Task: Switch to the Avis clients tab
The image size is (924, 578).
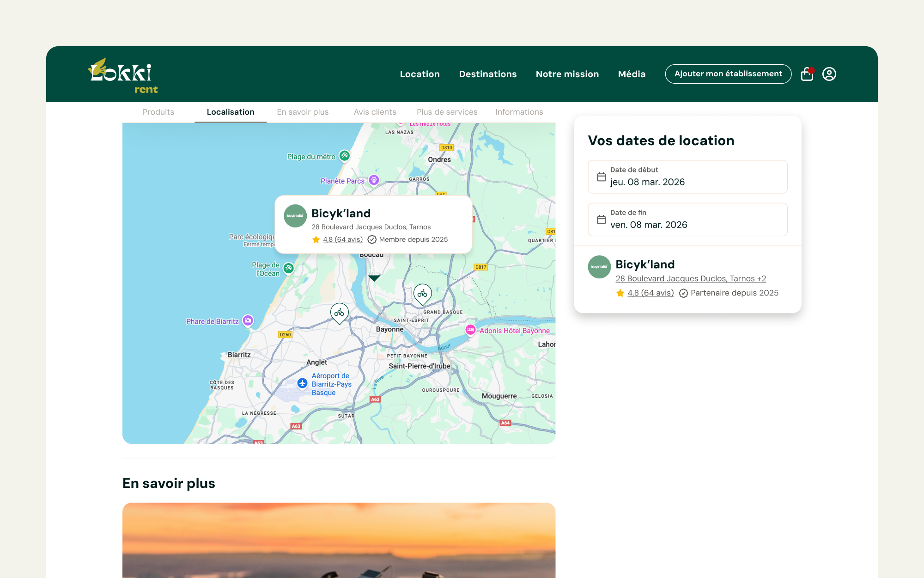Action: click(375, 112)
